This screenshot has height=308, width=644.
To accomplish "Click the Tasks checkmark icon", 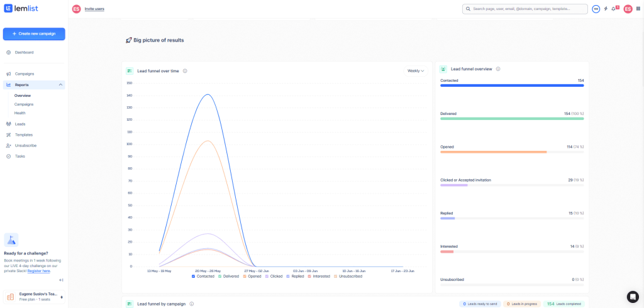I will (x=9, y=157).
